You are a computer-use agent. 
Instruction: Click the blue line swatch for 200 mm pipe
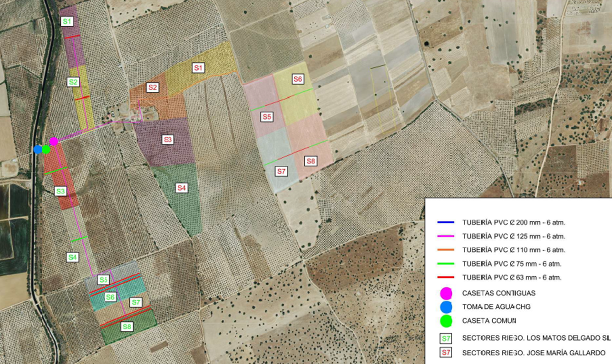(447, 222)
